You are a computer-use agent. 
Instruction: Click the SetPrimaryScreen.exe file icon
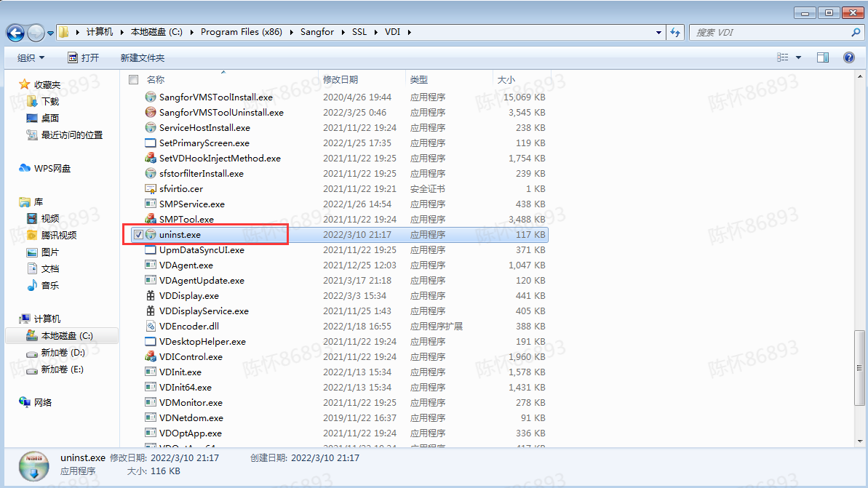(x=151, y=143)
